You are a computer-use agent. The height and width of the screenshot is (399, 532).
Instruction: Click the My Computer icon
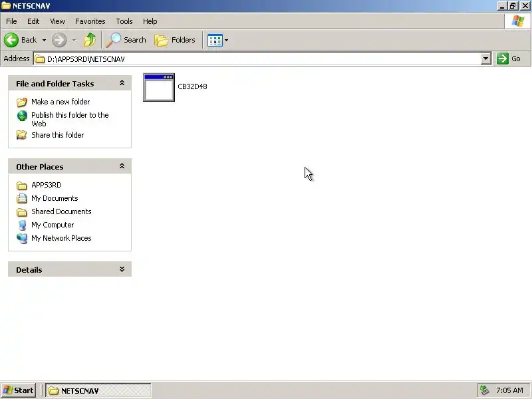coord(22,225)
